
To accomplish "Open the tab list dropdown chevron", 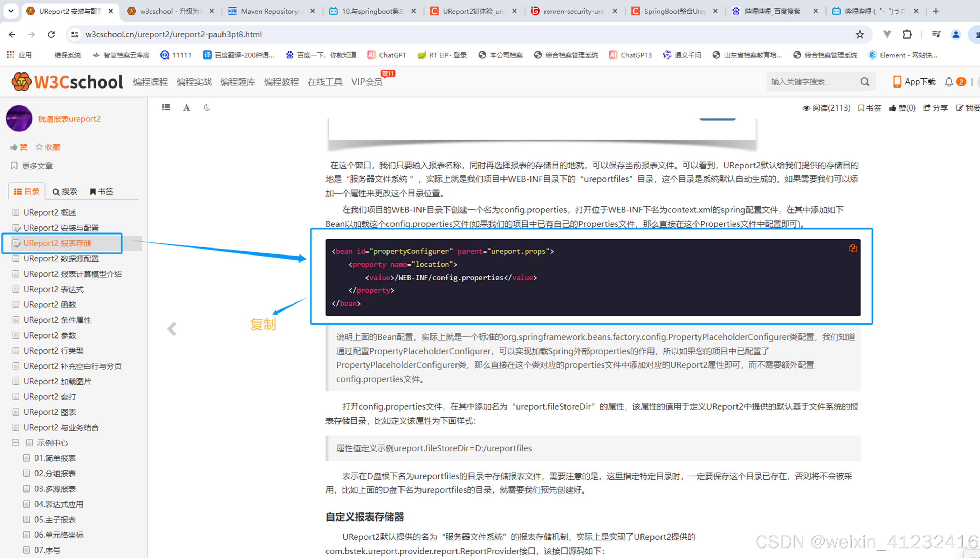I will (x=11, y=11).
